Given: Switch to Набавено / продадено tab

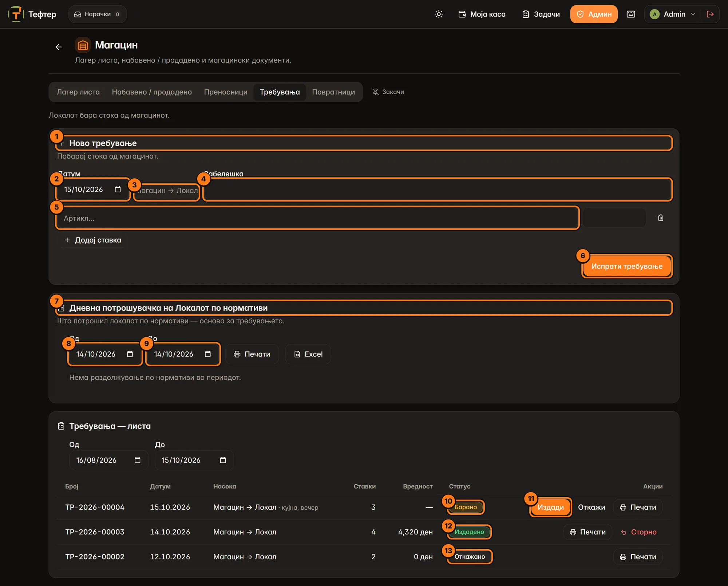Looking at the screenshot, I should click(152, 92).
